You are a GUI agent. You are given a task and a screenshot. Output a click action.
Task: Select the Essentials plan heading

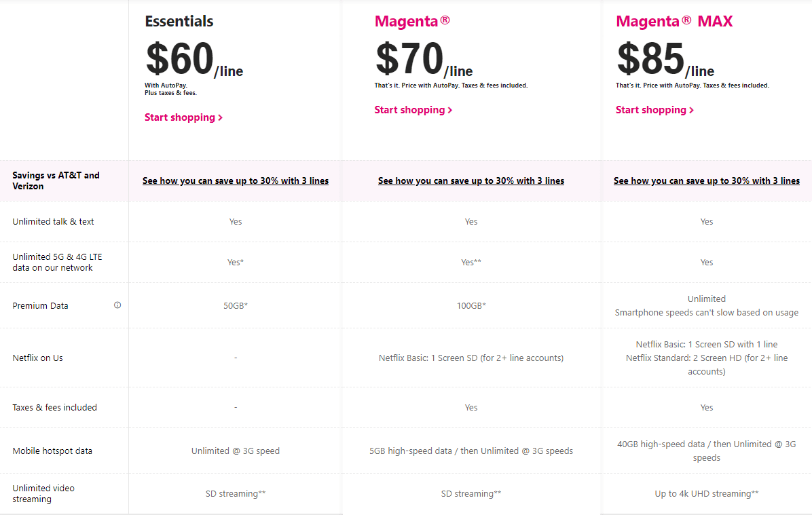pyautogui.click(x=179, y=21)
